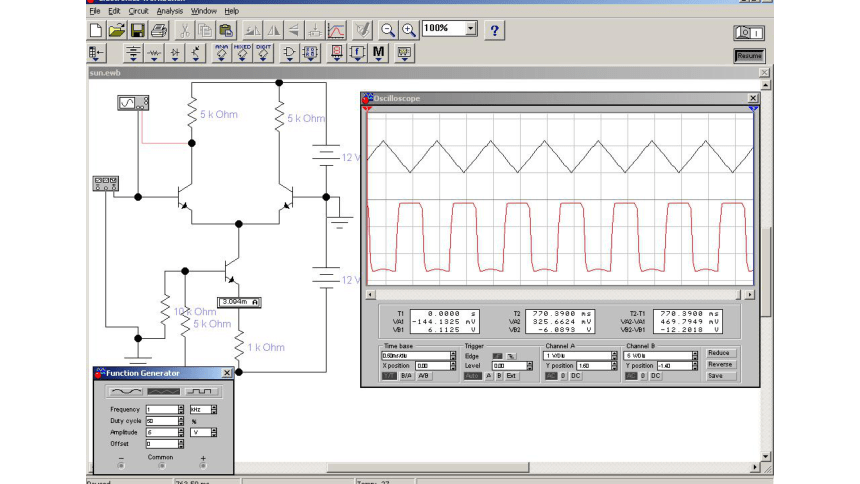
Task: Set Channel A coupling to DC
Action: click(575, 376)
